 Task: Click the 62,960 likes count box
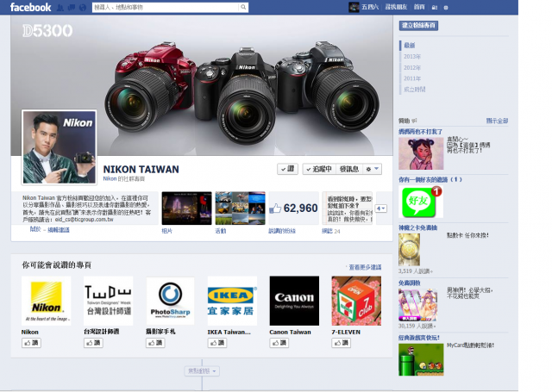(x=293, y=208)
